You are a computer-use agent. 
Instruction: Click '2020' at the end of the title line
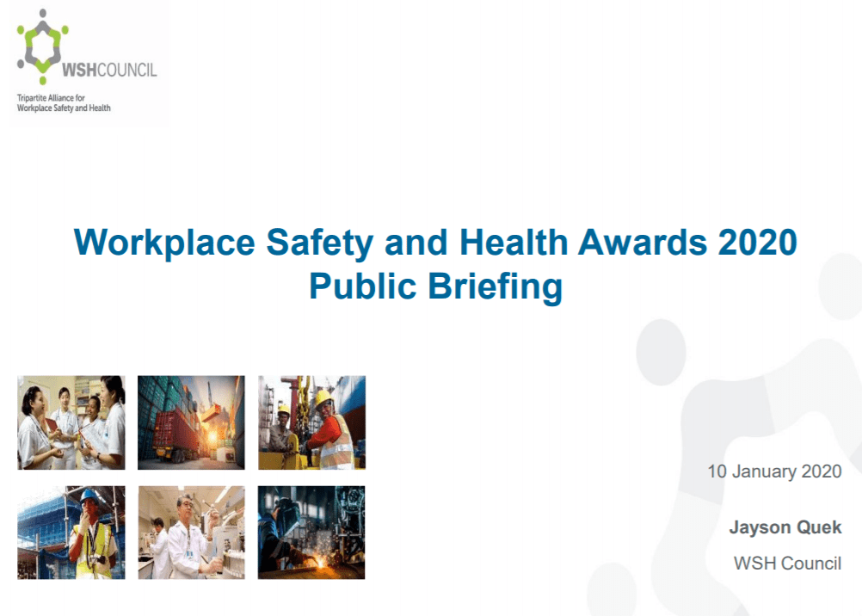click(x=760, y=243)
